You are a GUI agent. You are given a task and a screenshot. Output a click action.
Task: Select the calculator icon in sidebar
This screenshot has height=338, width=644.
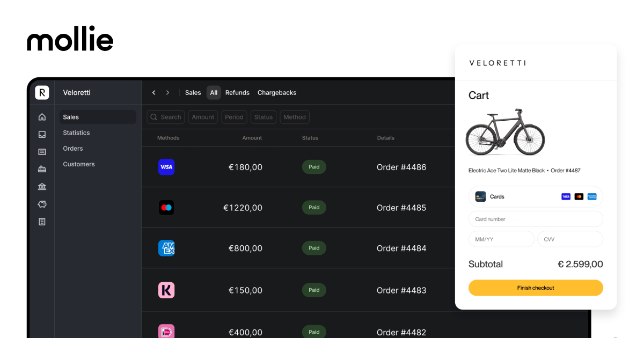coord(42,222)
